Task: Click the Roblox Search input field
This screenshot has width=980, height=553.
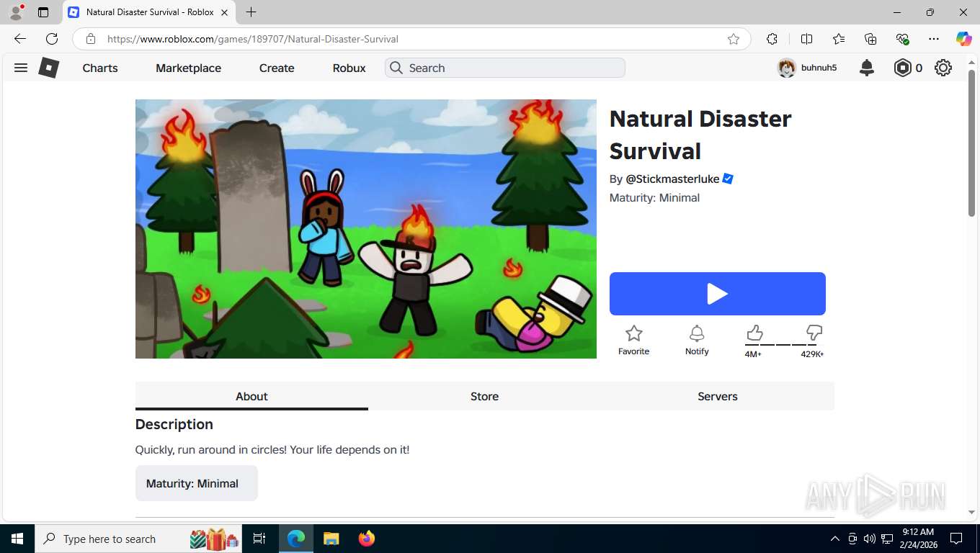Action: pos(505,68)
